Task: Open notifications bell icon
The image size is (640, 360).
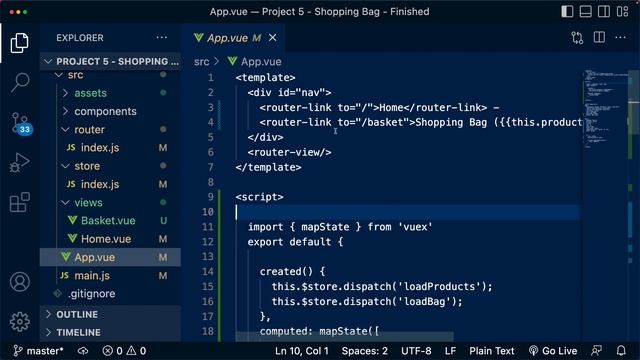Action: 621,351
